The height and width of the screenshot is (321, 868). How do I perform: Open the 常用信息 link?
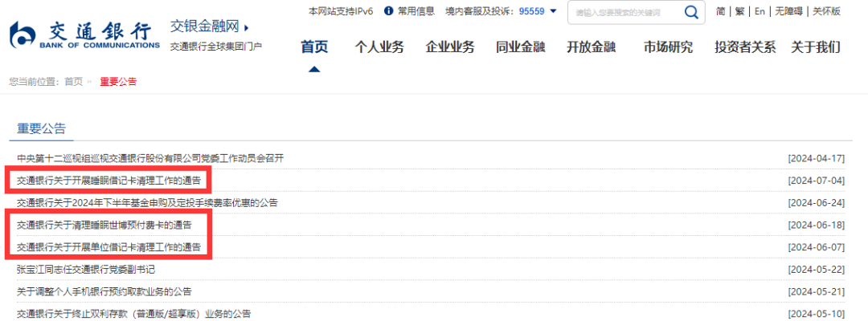tap(416, 11)
